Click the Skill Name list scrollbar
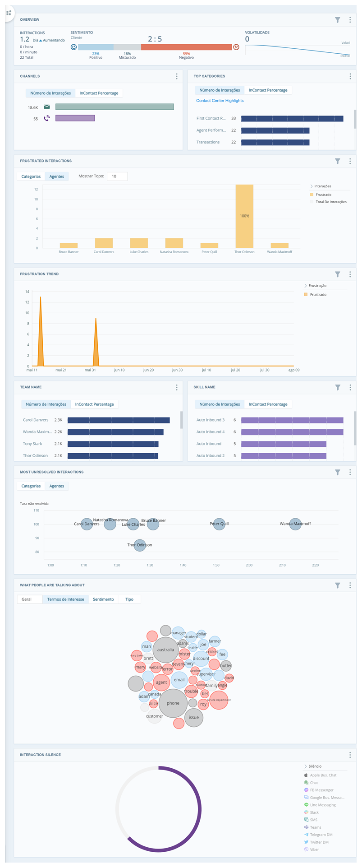 pyautogui.click(x=355, y=428)
